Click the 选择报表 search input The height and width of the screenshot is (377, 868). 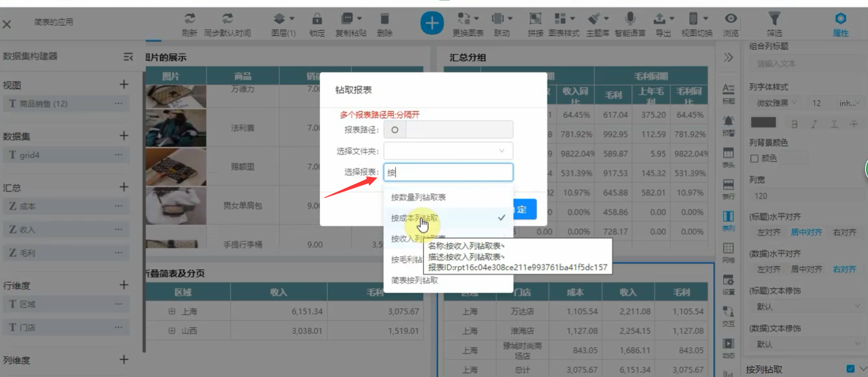449,172
